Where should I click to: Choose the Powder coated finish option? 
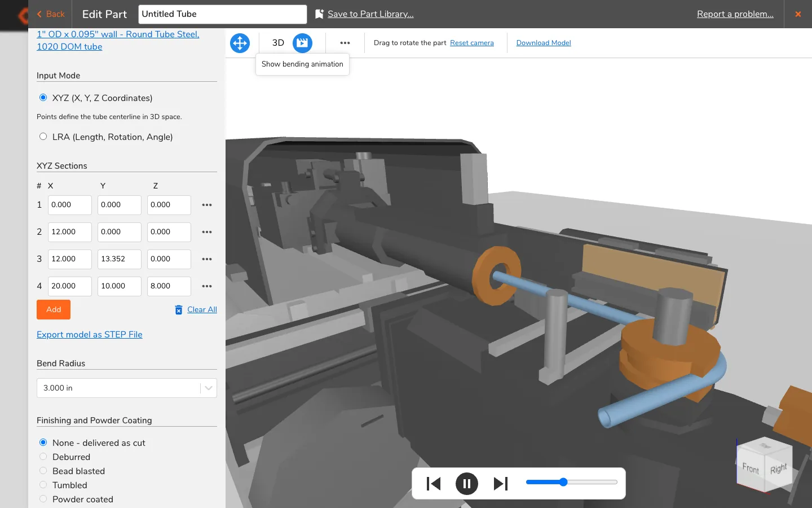pyautogui.click(x=43, y=499)
